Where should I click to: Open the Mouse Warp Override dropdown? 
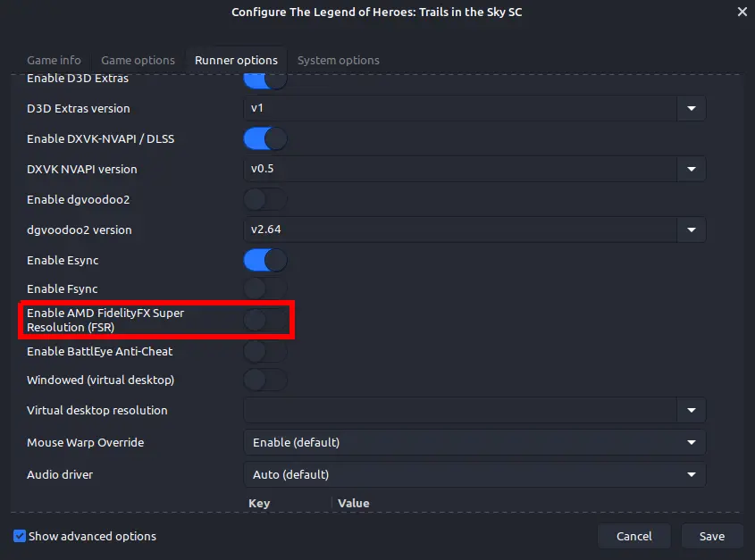tap(474, 442)
